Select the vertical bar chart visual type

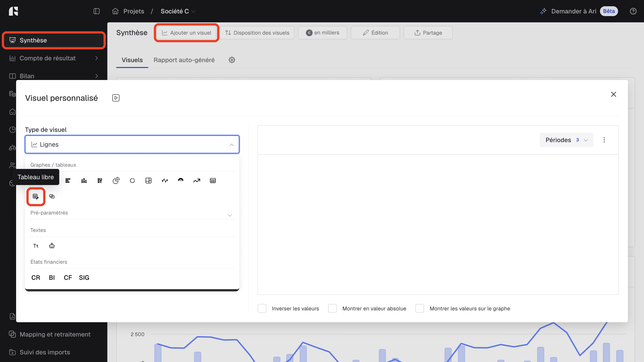click(84, 181)
